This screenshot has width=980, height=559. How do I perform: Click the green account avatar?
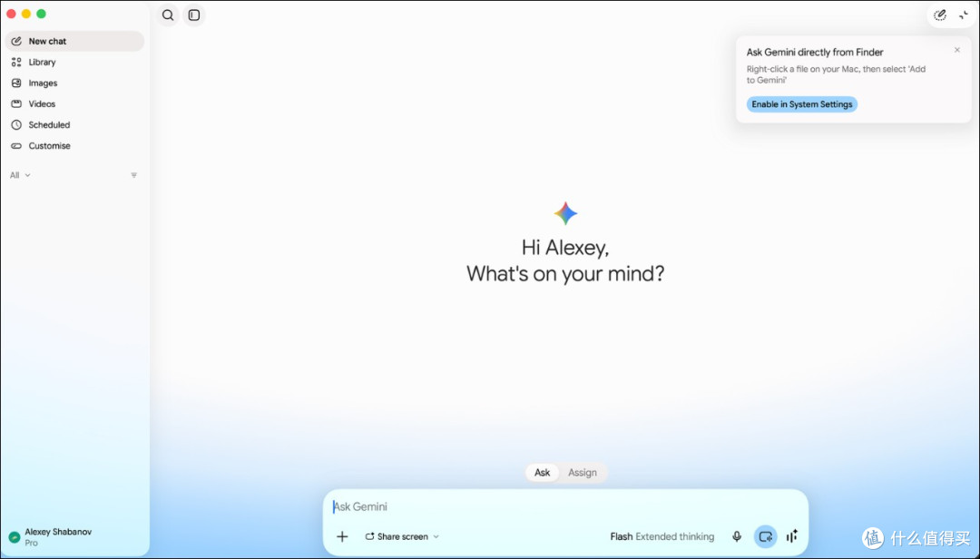[x=15, y=537]
